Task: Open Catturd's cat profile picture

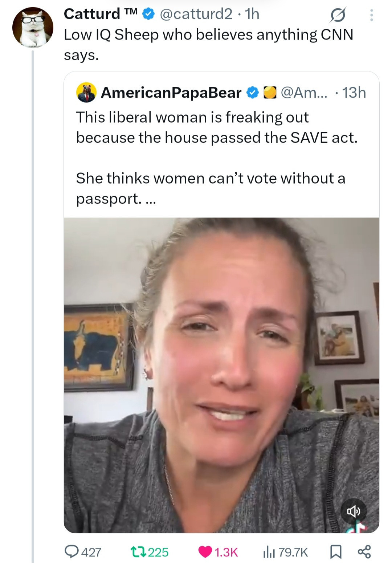Action: (33, 27)
